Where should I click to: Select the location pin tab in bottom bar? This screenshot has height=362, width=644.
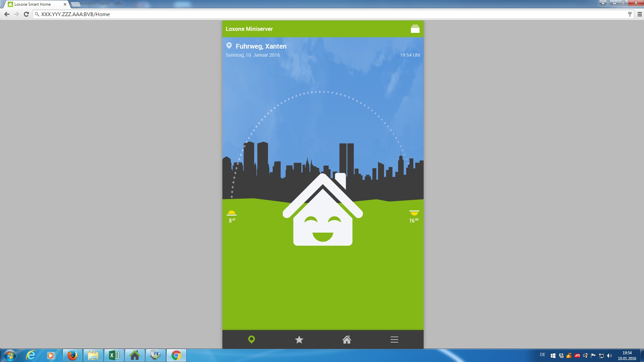point(251,340)
